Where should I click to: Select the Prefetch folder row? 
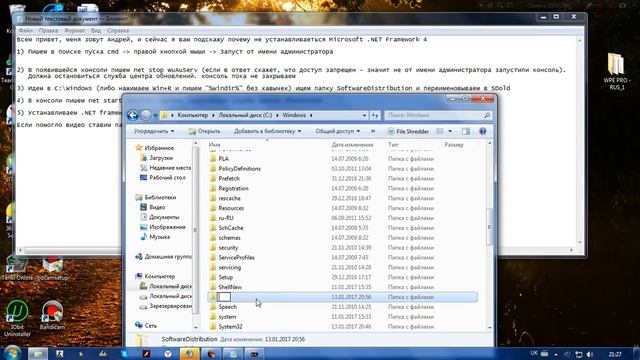(342, 178)
